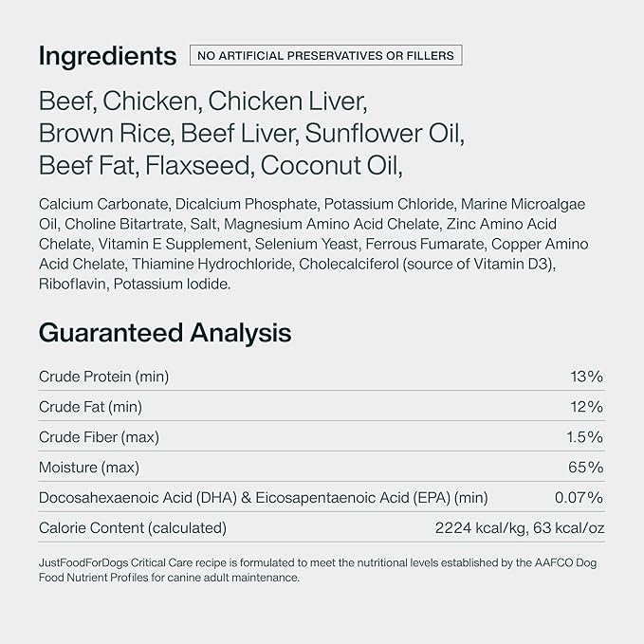Select the Coconut Oil ingredient text
Image resolution: width=644 pixels, height=644 pixels.
(331, 166)
